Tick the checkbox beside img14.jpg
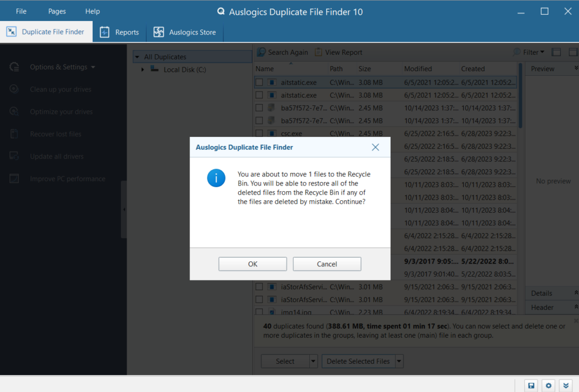The height and width of the screenshot is (392, 579). coord(259,312)
